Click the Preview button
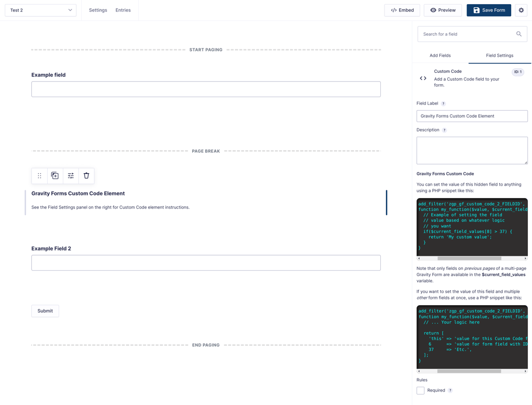Screen dimensions: 532x405 [x=443, y=10]
